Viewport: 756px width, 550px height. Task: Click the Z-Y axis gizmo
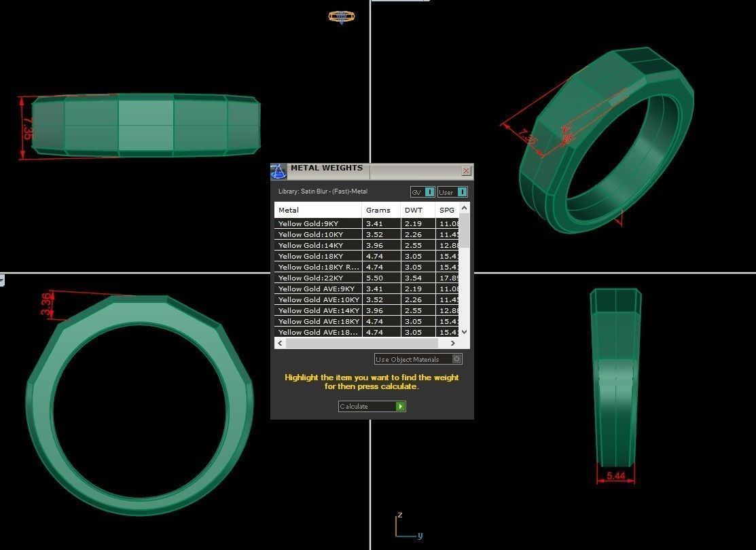pyautogui.click(x=409, y=526)
